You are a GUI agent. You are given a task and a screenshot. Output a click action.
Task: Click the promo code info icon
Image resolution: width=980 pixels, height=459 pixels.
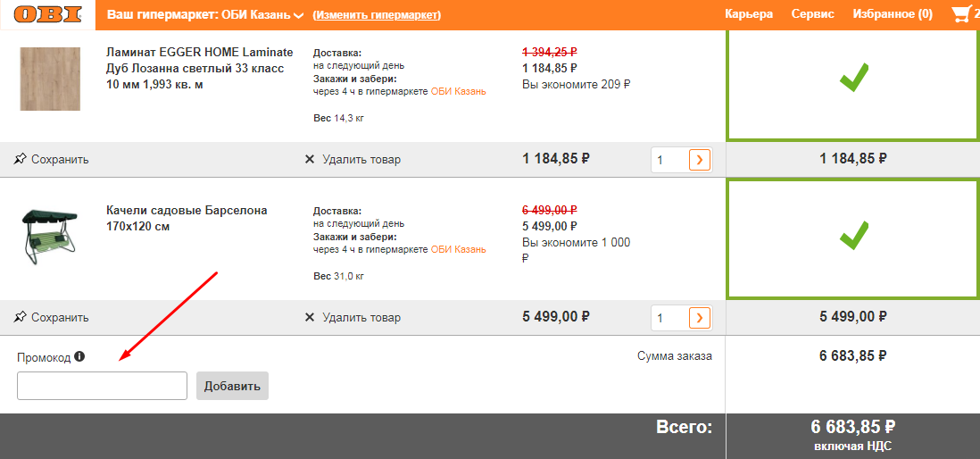(x=79, y=356)
